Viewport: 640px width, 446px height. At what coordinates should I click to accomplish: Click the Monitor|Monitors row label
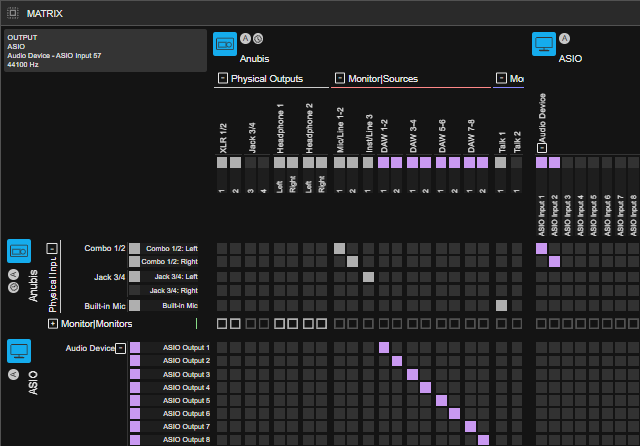[96, 324]
